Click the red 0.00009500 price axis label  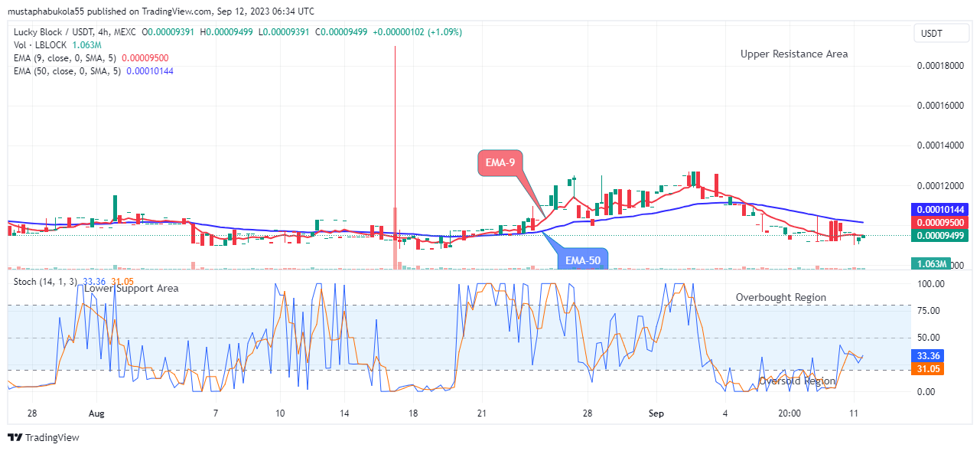tap(941, 223)
